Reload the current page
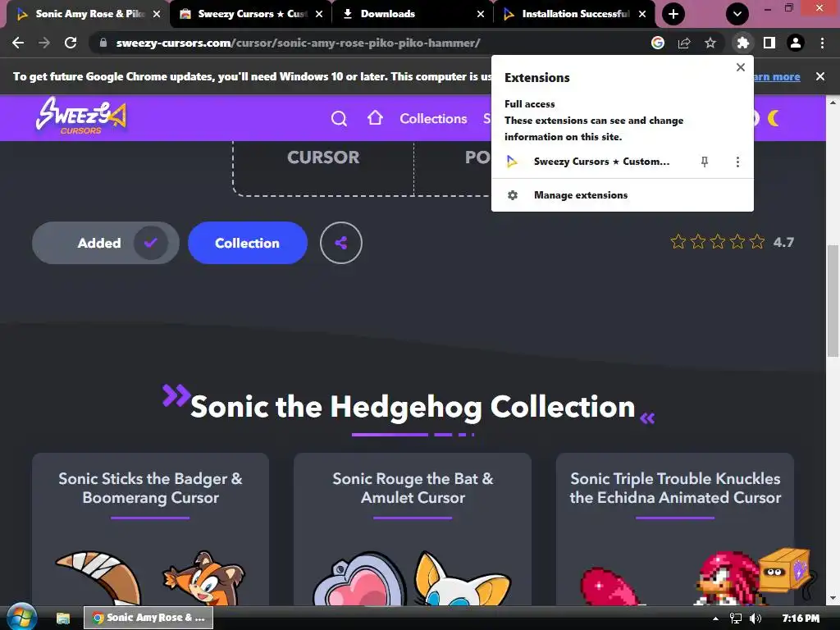 (71, 43)
